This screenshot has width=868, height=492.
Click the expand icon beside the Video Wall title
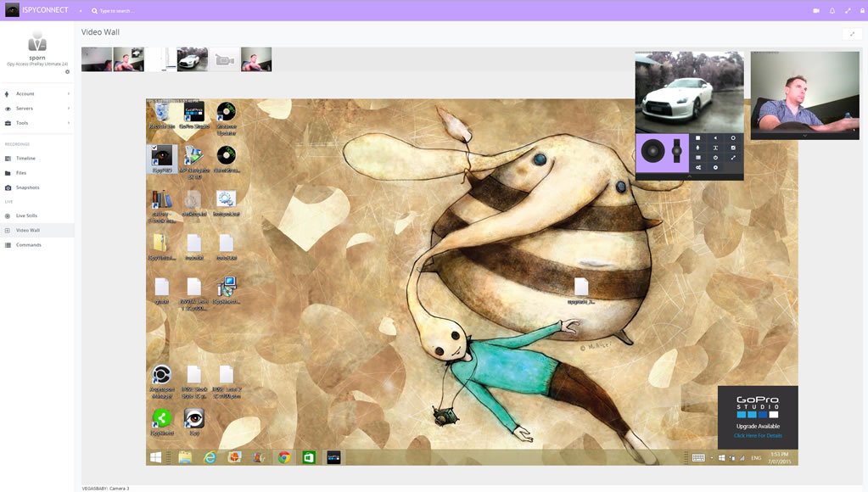click(852, 34)
